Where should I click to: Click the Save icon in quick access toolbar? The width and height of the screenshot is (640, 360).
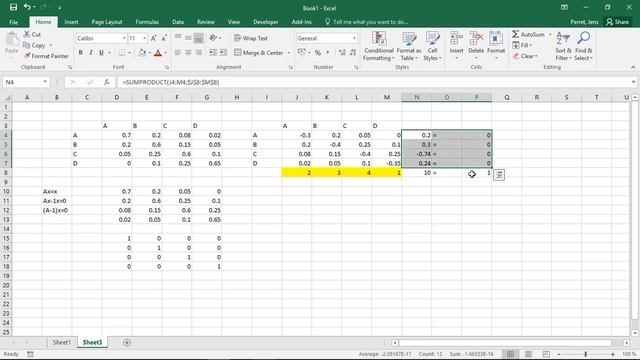click(13, 7)
